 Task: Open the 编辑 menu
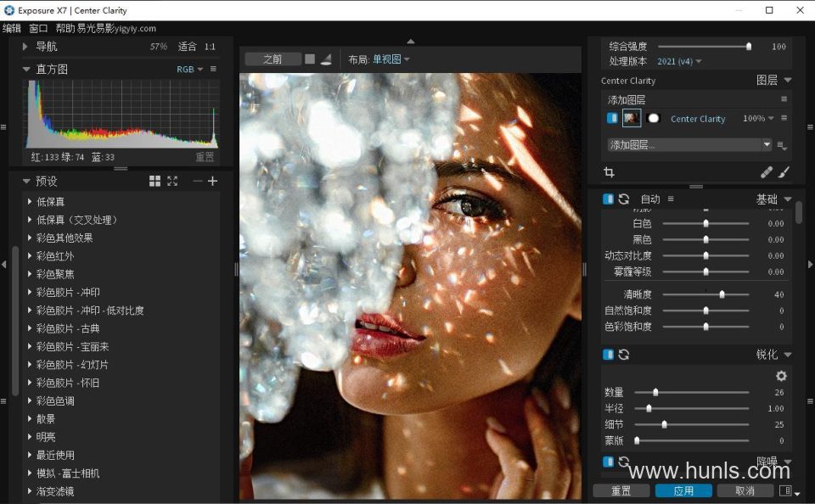pos(11,29)
